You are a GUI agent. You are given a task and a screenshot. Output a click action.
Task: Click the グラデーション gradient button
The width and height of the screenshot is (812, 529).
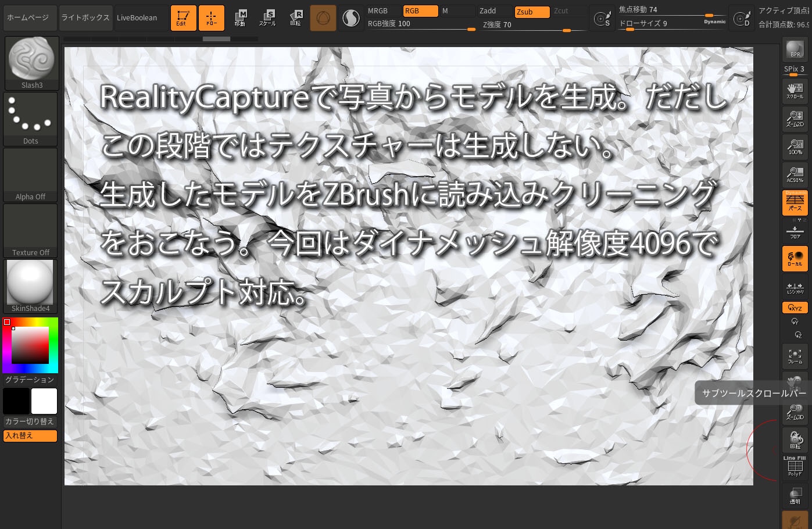coord(30,380)
